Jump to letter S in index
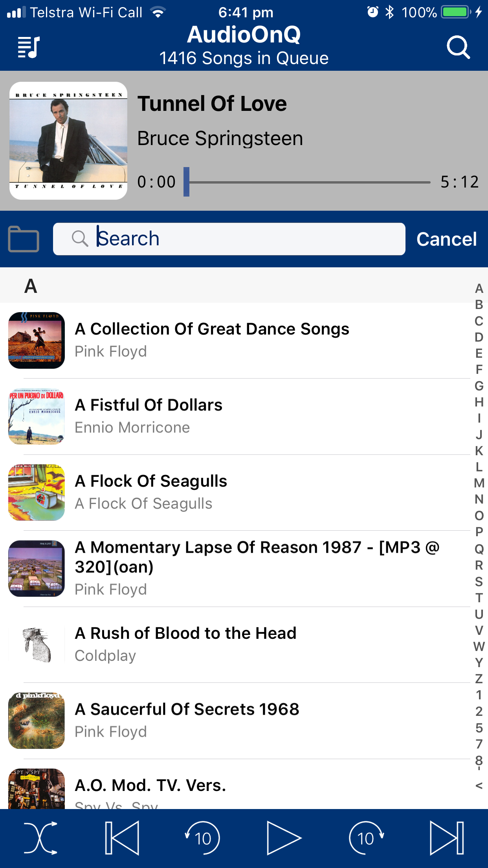Viewport: 488px width, 868px height. [x=479, y=581]
